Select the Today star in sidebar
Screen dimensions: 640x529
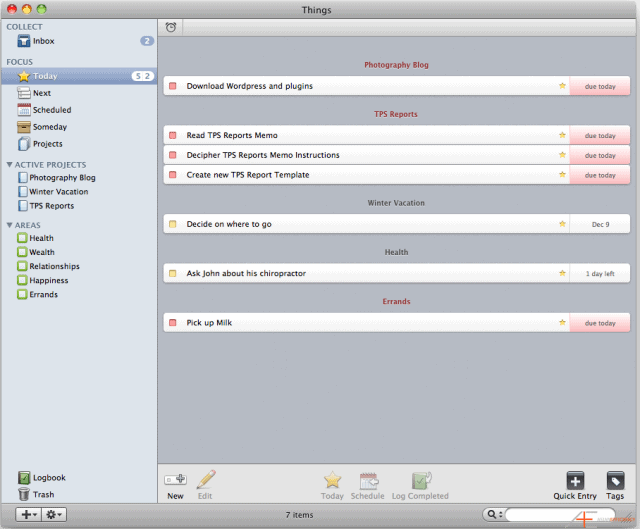click(24, 76)
